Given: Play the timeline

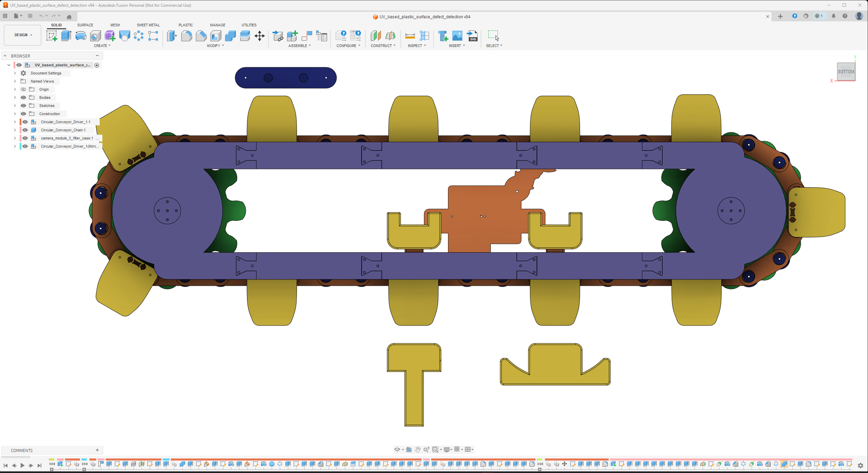Looking at the screenshot, I should [22, 465].
